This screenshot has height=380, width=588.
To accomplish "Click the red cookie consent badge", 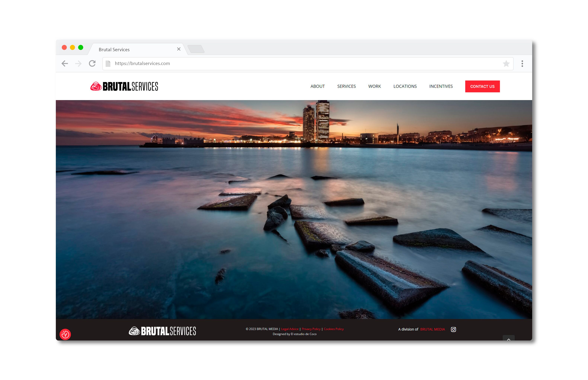I will coord(65,334).
